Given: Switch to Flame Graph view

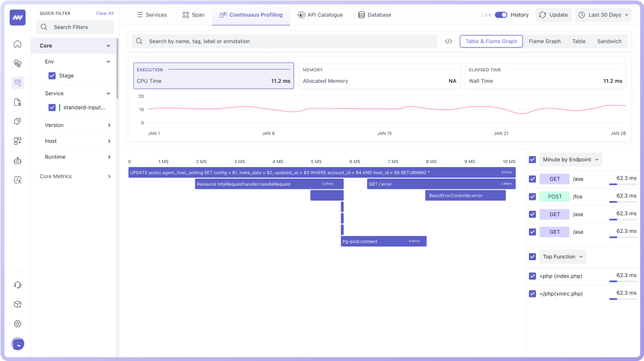Looking at the screenshot, I should (545, 41).
